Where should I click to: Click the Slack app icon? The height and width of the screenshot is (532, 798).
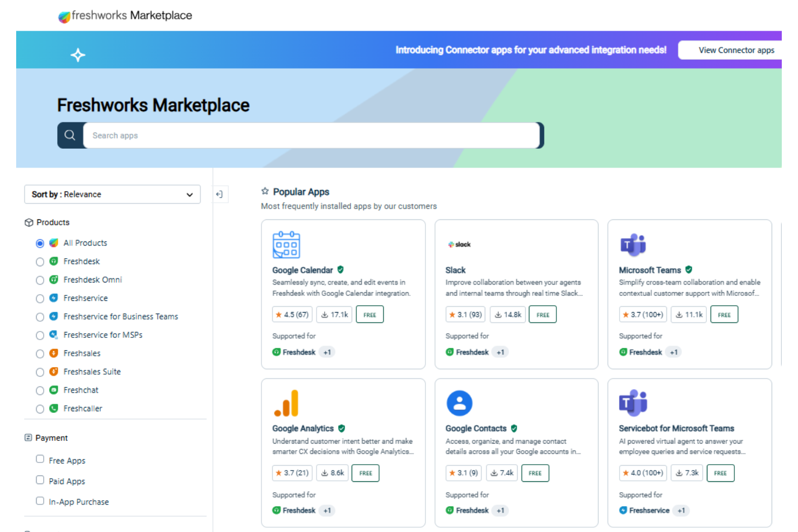[x=459, y=244]
